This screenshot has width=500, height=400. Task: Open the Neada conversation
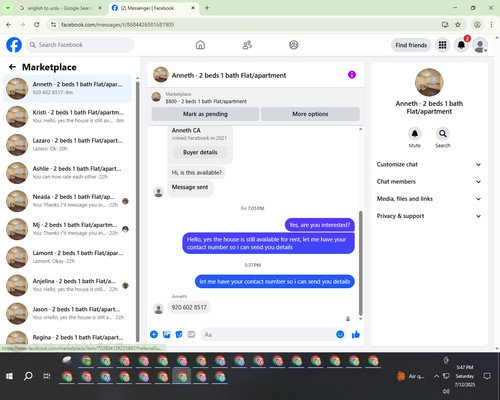(67, 201)
